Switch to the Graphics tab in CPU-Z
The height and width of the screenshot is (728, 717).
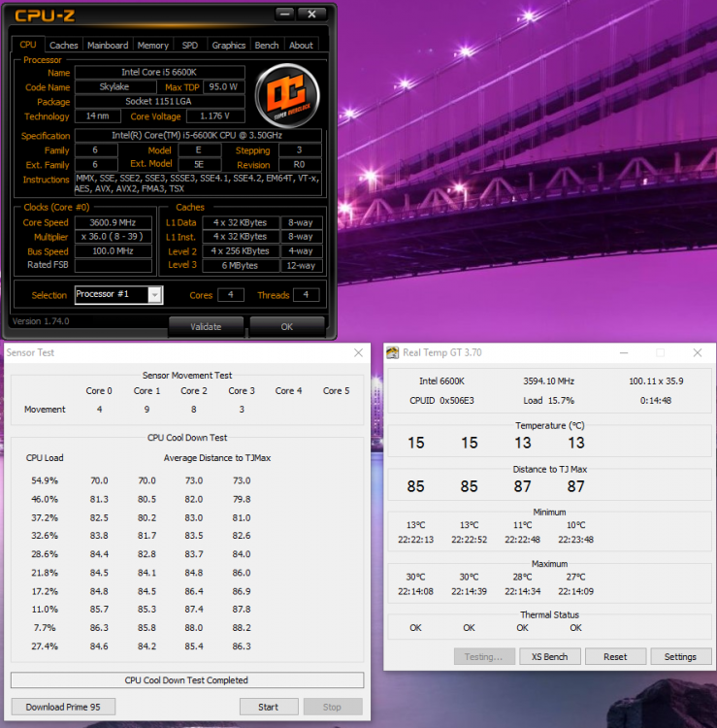[x=228, y=45]
